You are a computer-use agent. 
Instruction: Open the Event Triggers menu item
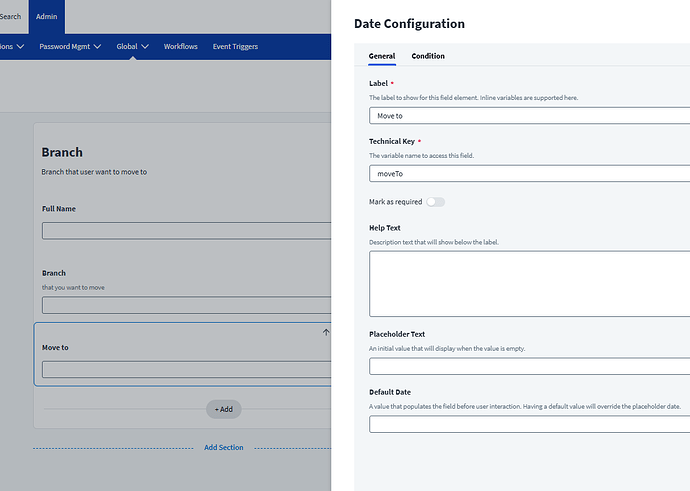[x=235, y=47]
